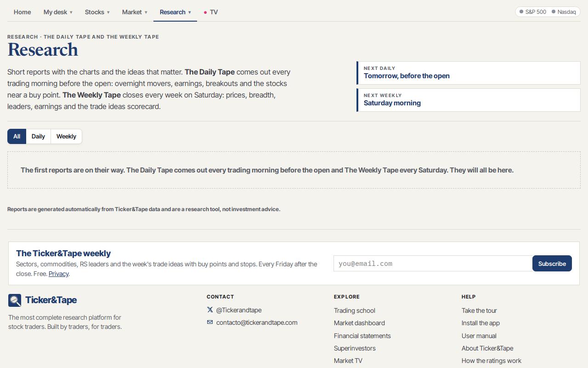The image size is (588, 368).
Task: Open the Market dashboard link
Action: pos(359,323)
